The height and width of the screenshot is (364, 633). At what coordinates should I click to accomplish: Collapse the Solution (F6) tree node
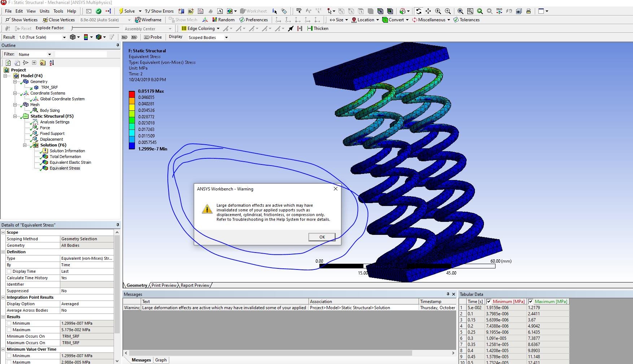point(25,145)
